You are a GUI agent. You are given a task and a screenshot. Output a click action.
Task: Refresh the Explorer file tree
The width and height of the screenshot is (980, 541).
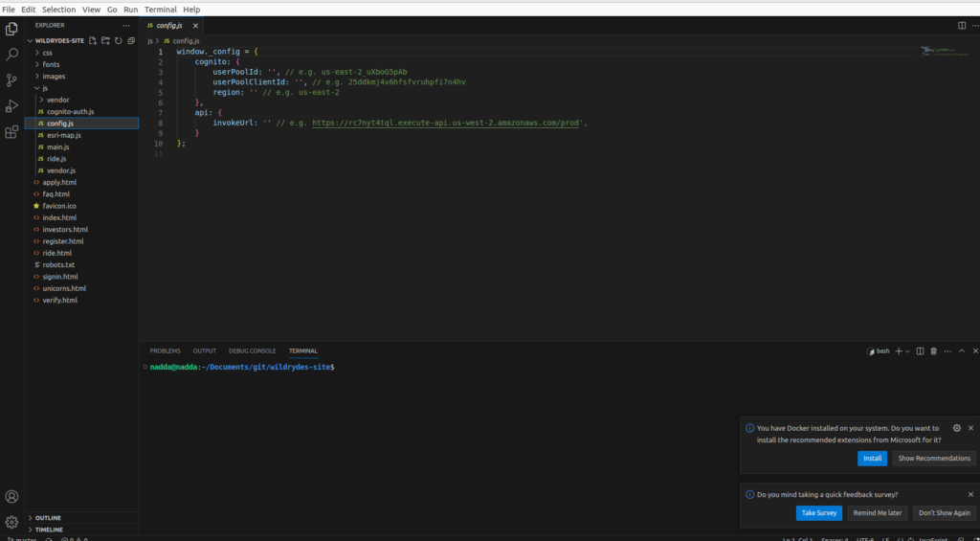(x=118, y=40)
